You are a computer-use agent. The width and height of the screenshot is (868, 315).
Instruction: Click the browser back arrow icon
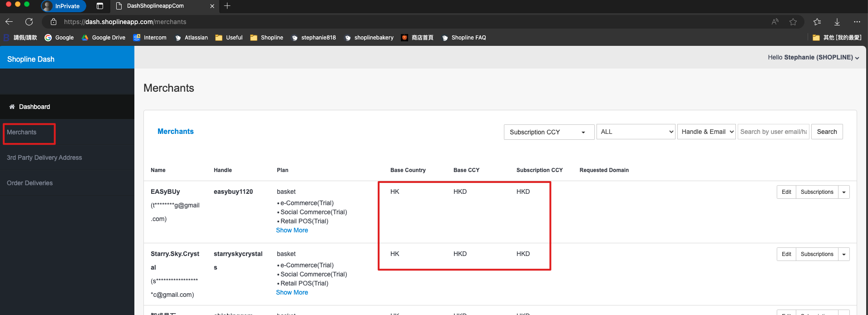point(9,22)
